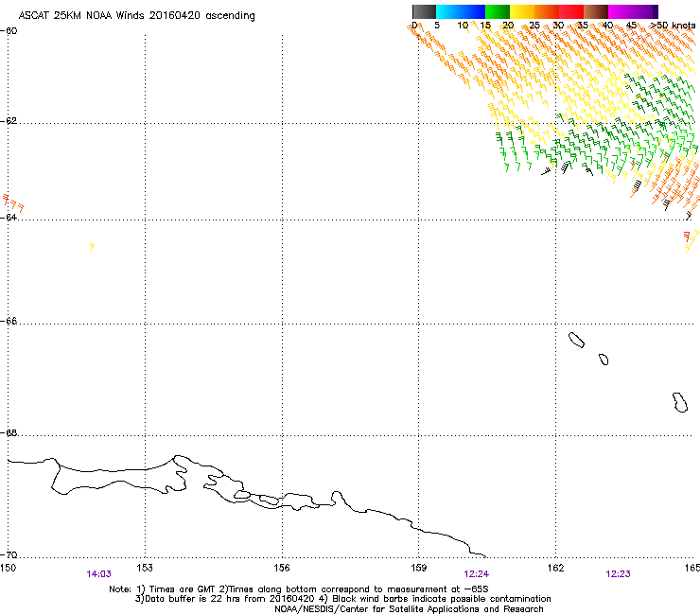Screen dimensions: 700x615
Task: Click the largest southern island outline near 165
Action: coord(680,402)
